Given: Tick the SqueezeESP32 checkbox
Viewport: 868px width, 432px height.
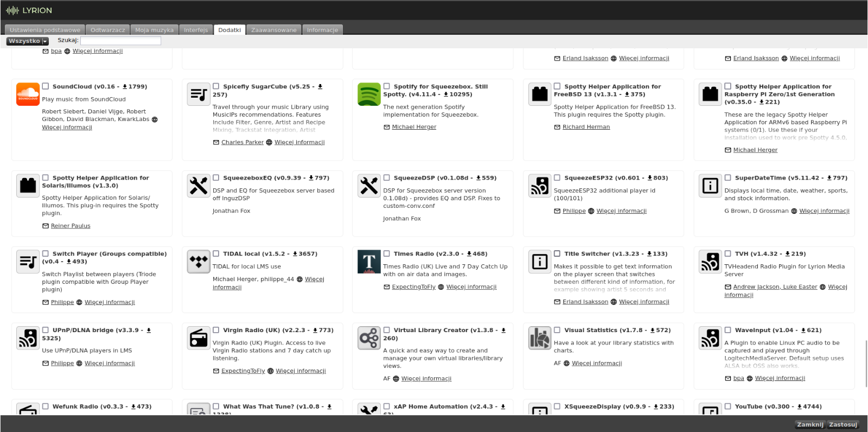Looking at the screenshot, I should coord(557,177).
